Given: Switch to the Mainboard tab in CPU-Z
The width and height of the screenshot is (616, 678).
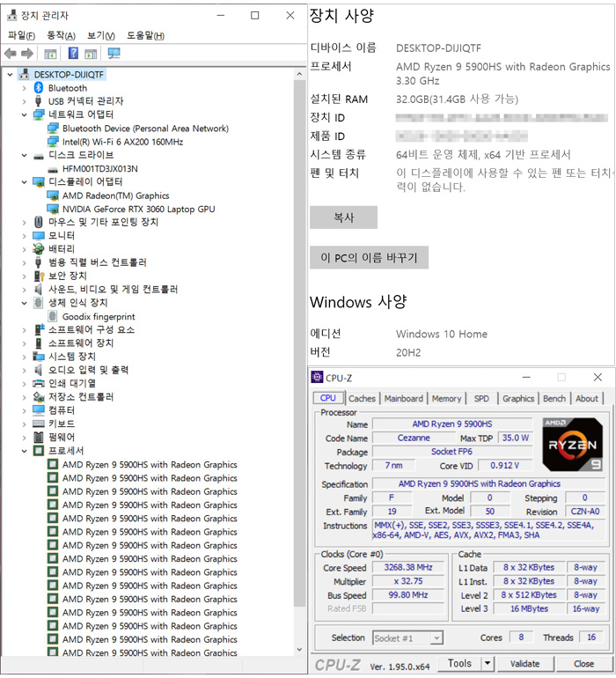Looking at the screenshot, I should [x=404, y=398].
